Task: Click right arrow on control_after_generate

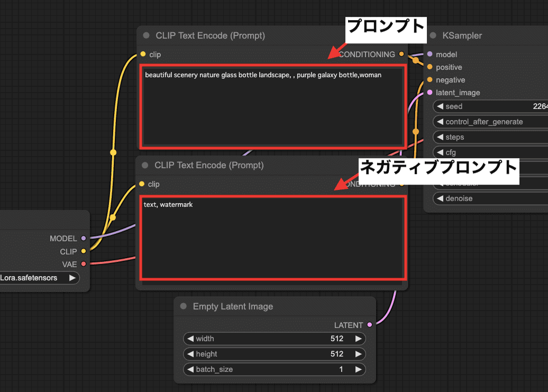Action: pyautogui.click(x=545, y=121)
